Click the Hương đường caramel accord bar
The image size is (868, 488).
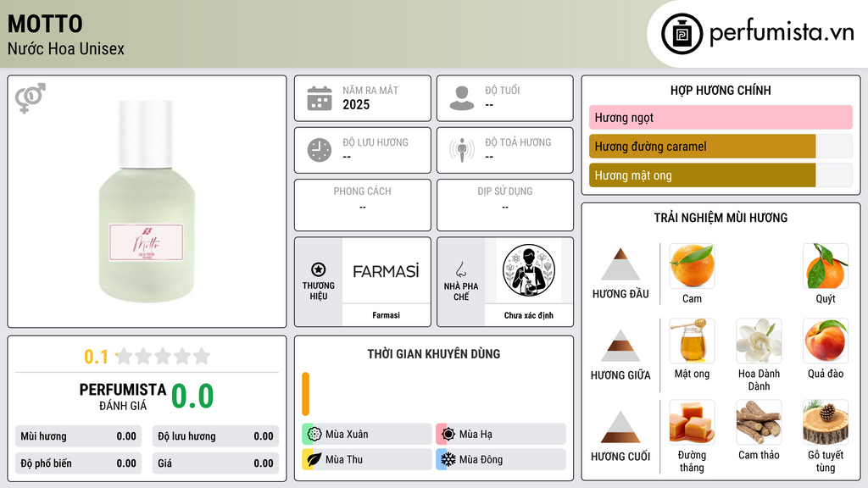721,146
